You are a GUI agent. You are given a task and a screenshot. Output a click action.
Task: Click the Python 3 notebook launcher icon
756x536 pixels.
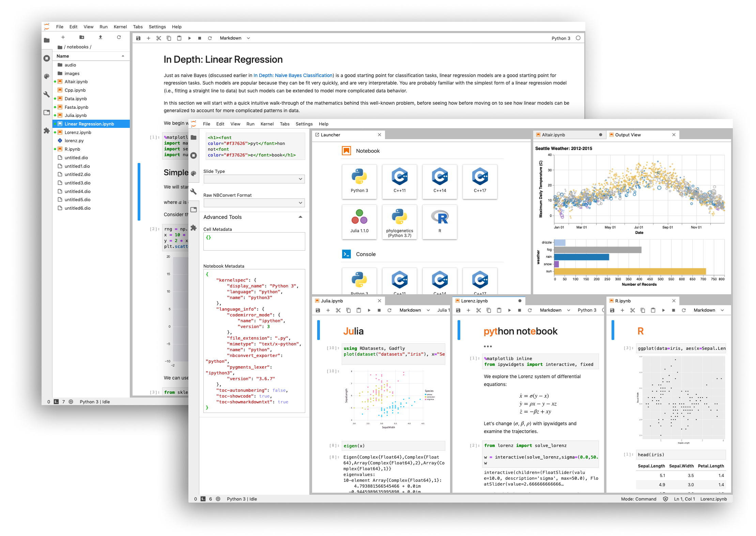pyautogui.click(x=359, y=180)
